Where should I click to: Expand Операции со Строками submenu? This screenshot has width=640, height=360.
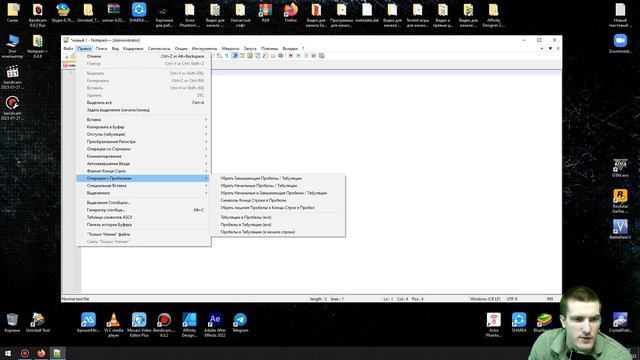point(144,149)
